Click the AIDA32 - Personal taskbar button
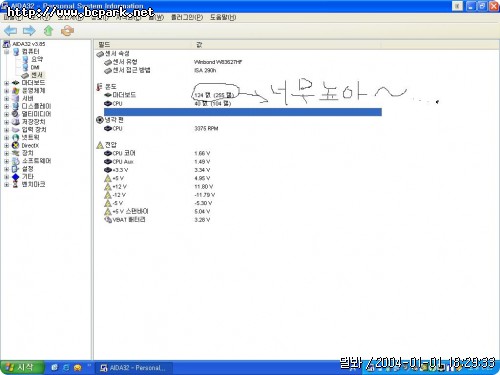 click(134, 368)
